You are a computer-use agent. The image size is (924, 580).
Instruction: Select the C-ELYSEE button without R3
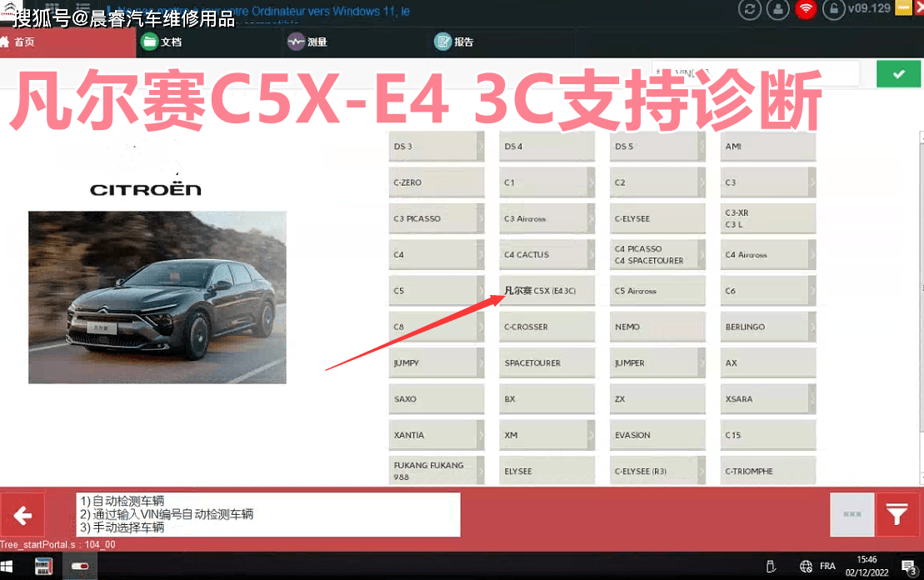(x=657, y=218)
